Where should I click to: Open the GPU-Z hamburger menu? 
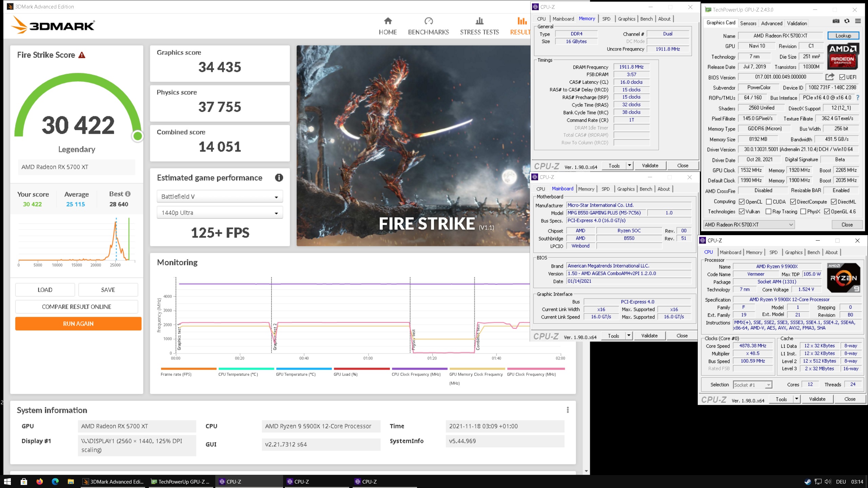(858, 21)
